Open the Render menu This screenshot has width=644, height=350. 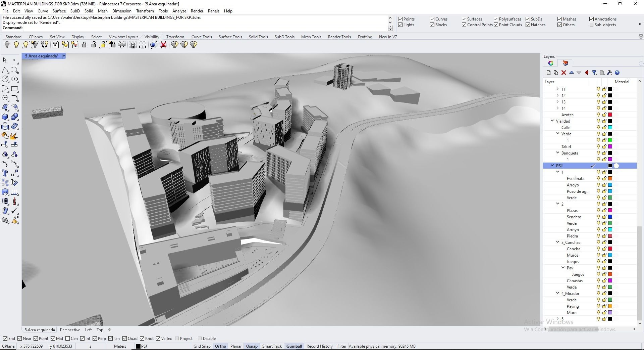[197, 11]
